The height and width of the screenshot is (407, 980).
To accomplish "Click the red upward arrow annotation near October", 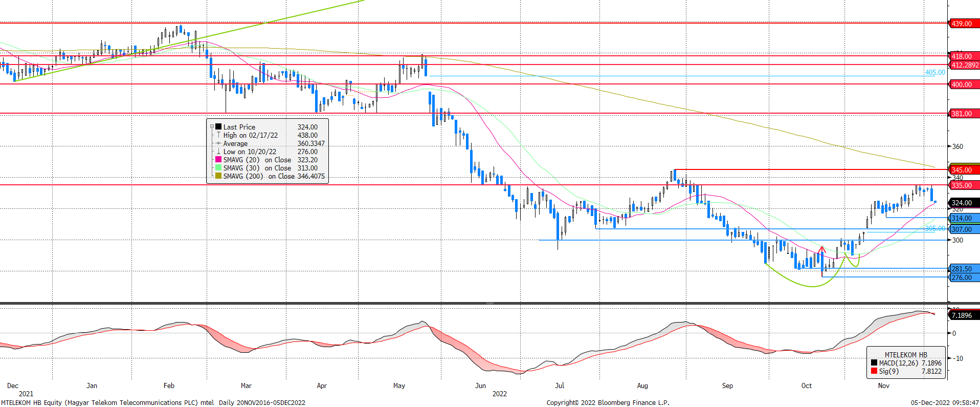I will (821, 250).
